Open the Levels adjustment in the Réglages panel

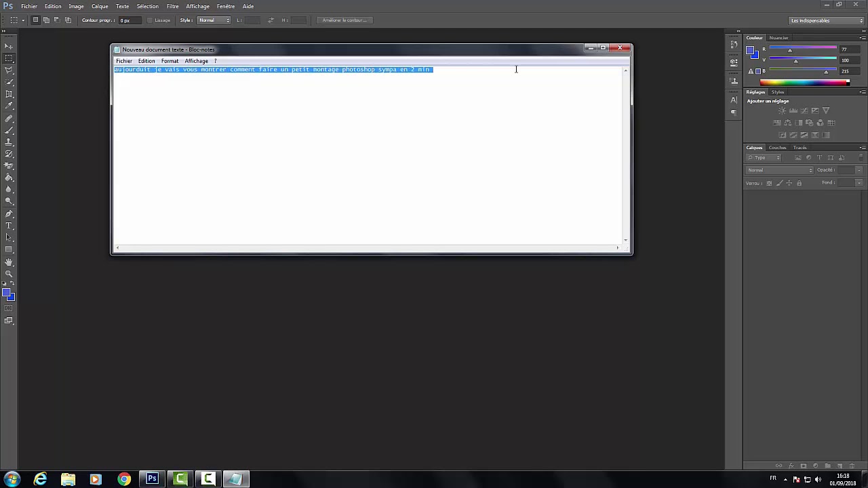click(x=793, y=110)
